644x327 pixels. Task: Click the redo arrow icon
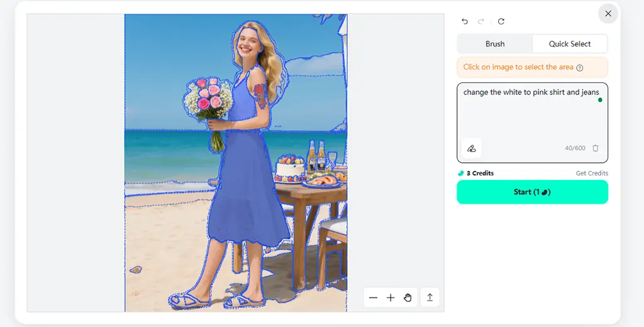pos(481,21)
